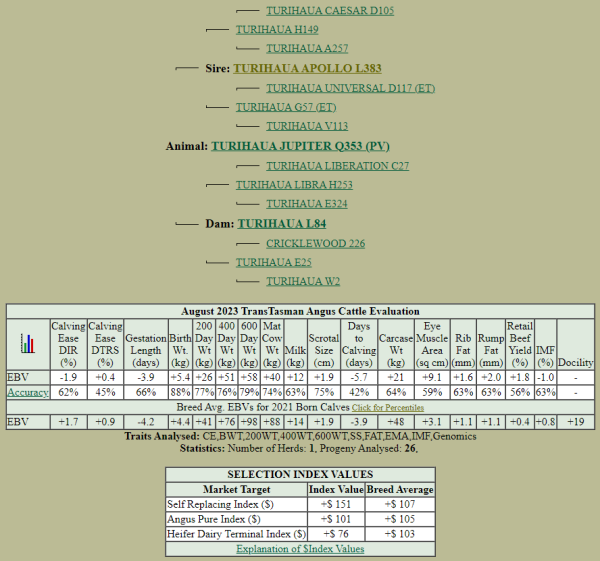Image resolution: width=600 pixels, height=561 pixels.
Task: Select the Retail Beef Yield column header
Action: [x=520, y=344]
